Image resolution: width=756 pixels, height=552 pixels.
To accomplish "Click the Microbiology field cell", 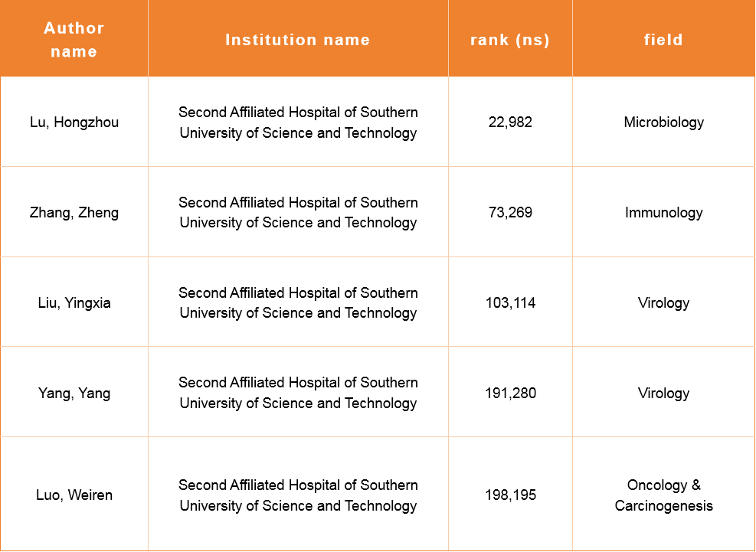I will pos(663,122).
